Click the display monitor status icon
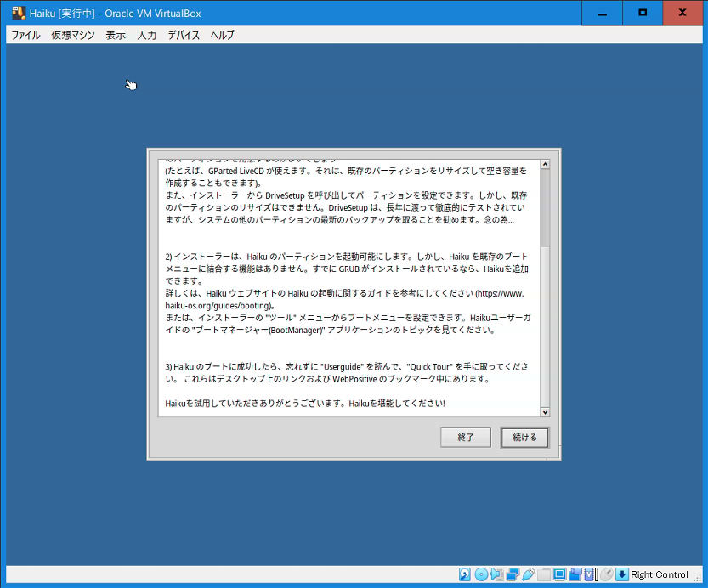Screen dimensions: 708x588 [x=559, y=574]
